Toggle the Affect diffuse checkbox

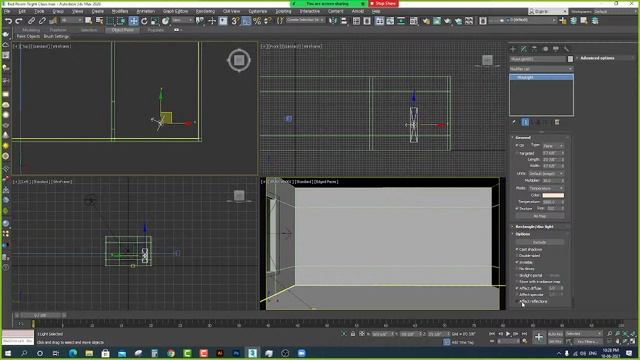click(x=517, y=288)
